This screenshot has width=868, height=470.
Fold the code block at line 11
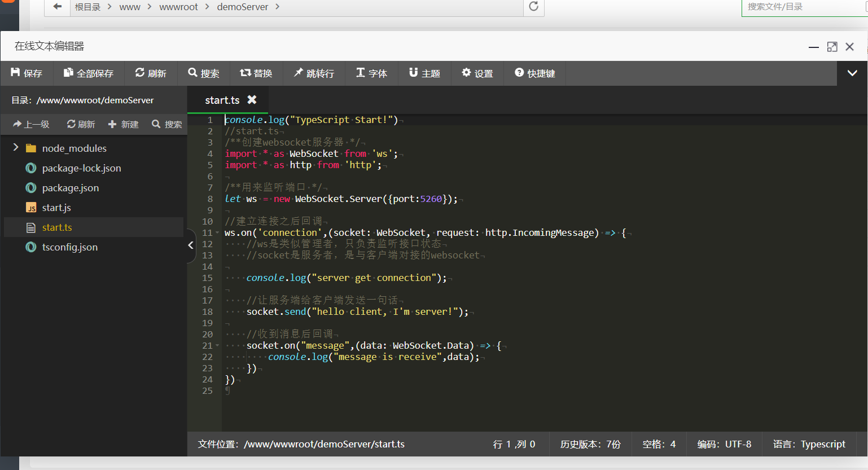click(x=217, y=232)
